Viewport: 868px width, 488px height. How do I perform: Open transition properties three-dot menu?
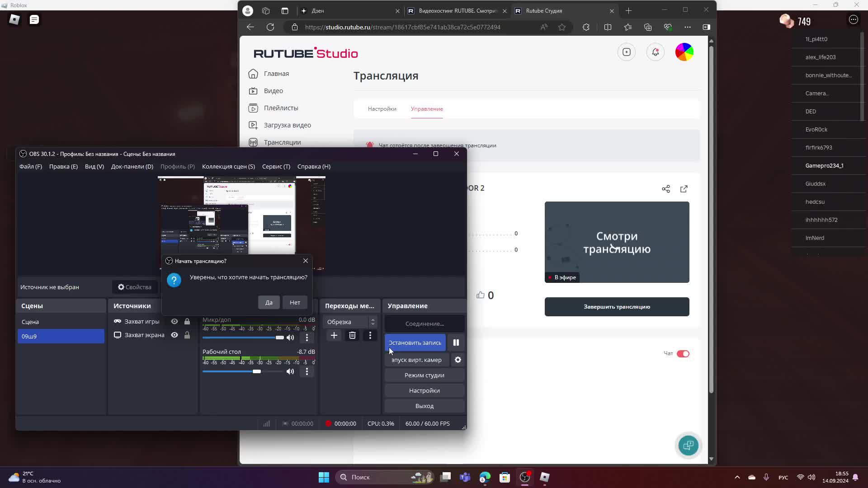pos(370,335)
